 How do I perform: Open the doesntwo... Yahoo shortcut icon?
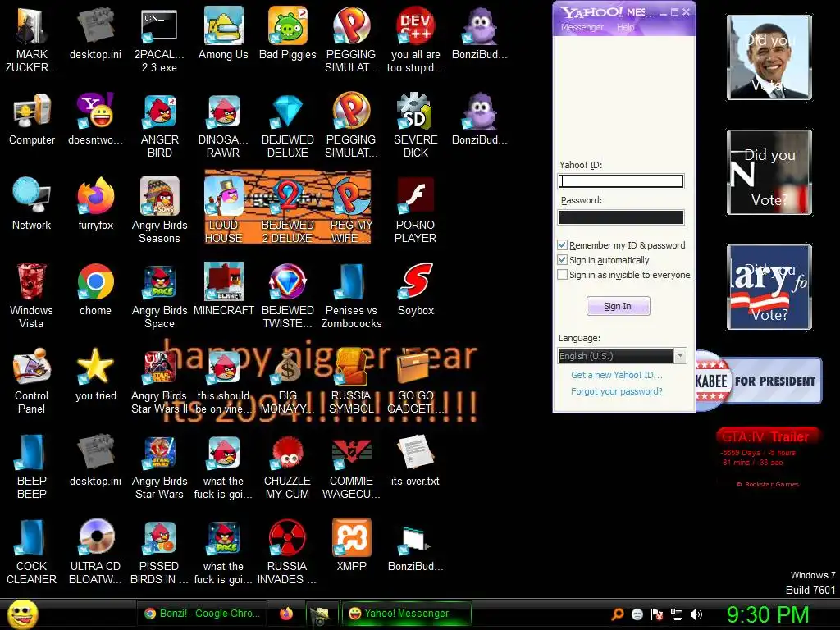click(95, 119)
